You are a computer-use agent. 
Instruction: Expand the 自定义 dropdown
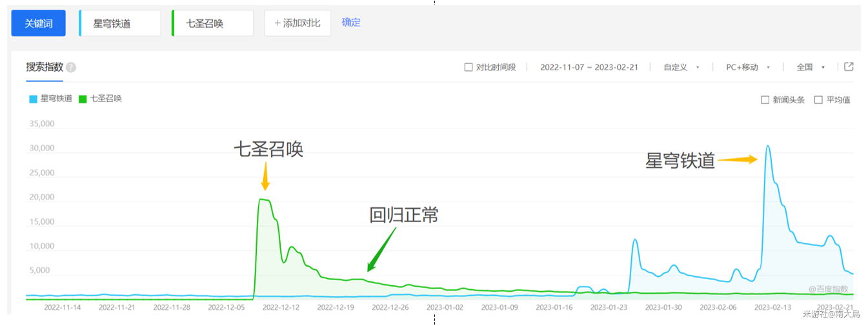tap(681, 67)
